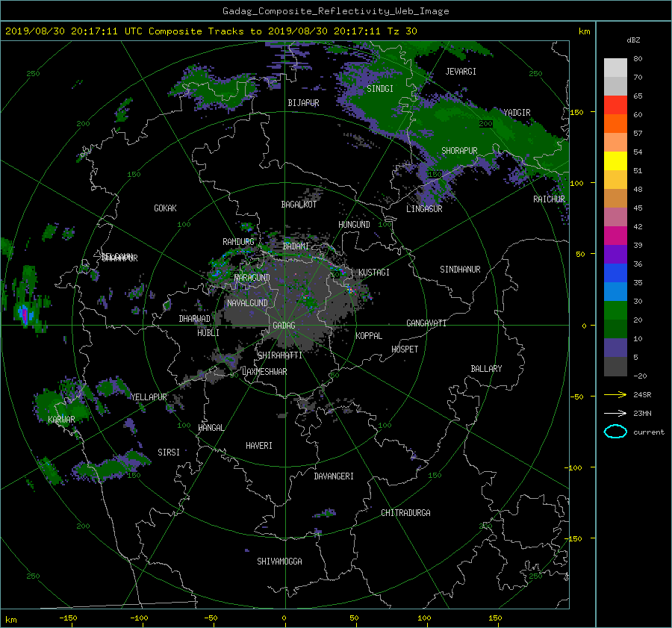
Task: Click the white 23MN arrow legend icon
Action: pyautogui.click(x=615, y=413)
